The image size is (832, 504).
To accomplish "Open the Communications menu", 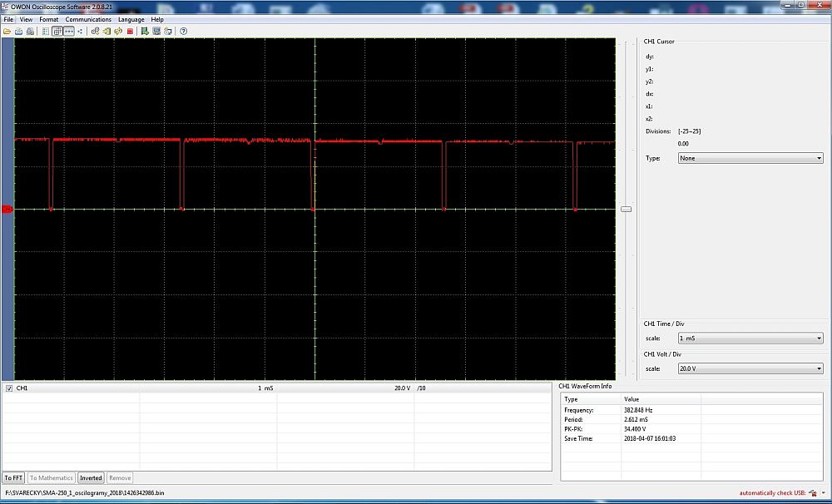I will tap(88, 19).
